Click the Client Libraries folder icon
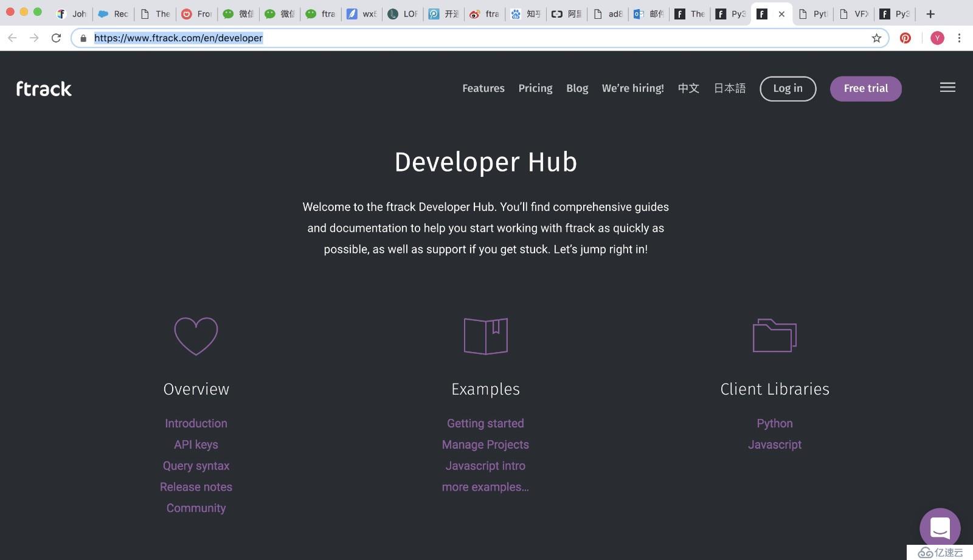Viewport: 973px width, 560px height. 775,335
